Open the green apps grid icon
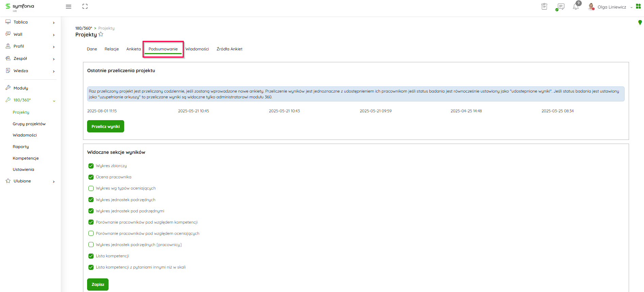Image resolution: width=644 pixels, height=292 pixels. (638, 6)
